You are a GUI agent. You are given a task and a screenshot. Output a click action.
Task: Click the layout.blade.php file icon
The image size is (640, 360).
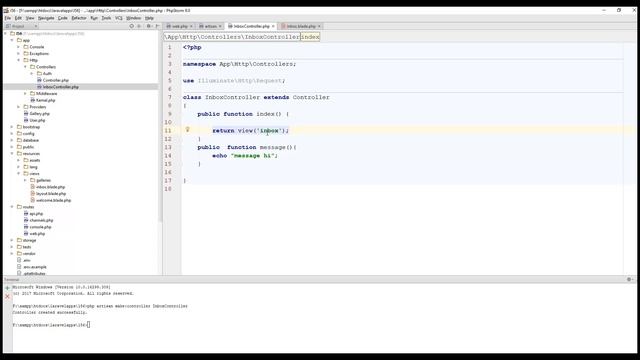(33, 193)
